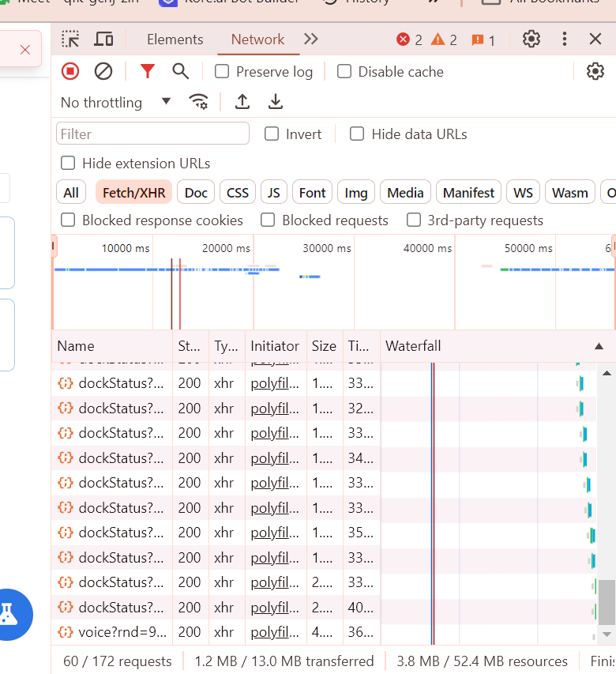
Task: Click into the Filter text field
Action: [152, 134]
